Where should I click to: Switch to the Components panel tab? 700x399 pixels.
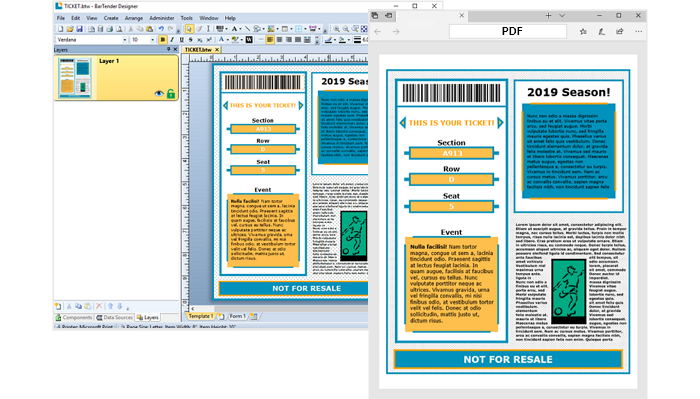(x=74, y=317)
